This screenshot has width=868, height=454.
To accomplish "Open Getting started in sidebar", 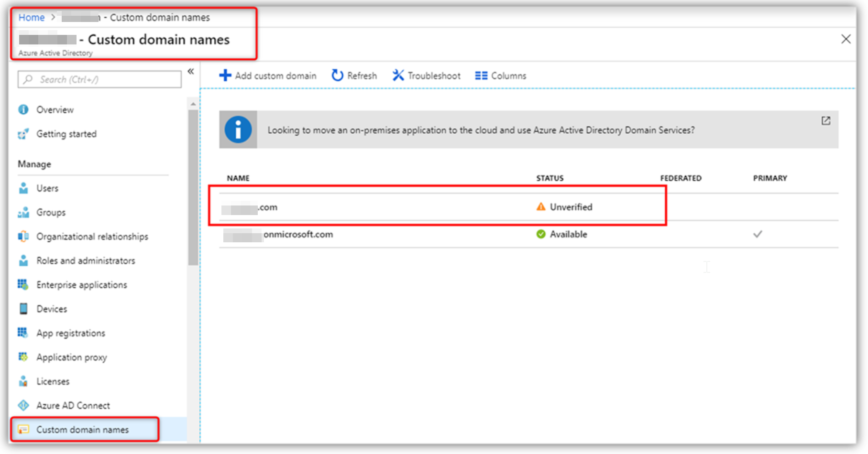I will tap(66, 134).
